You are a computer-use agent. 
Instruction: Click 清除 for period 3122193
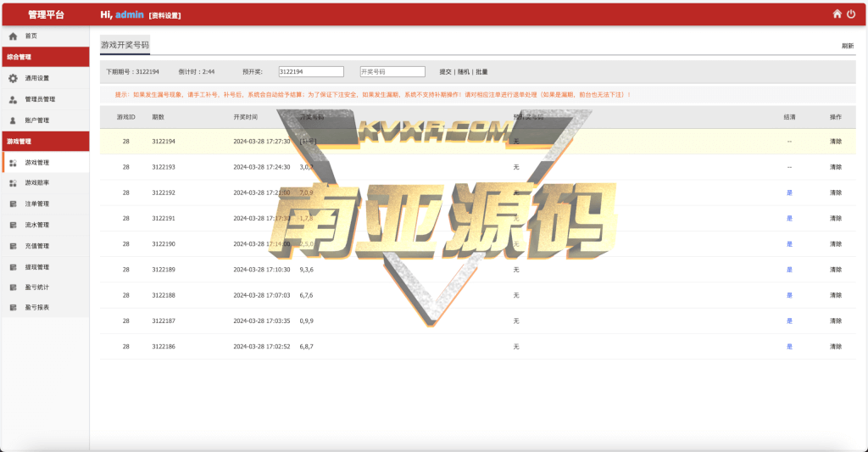click(x=836, y=167)
